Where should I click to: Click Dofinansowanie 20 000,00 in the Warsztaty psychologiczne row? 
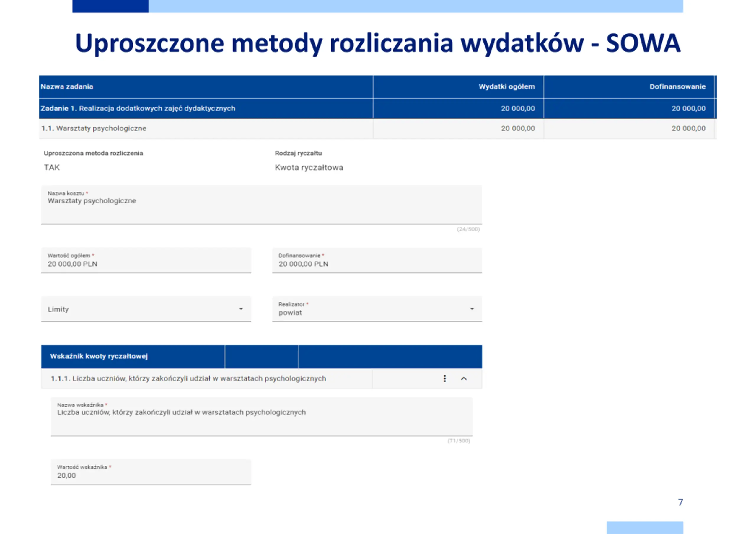[688, 128]
